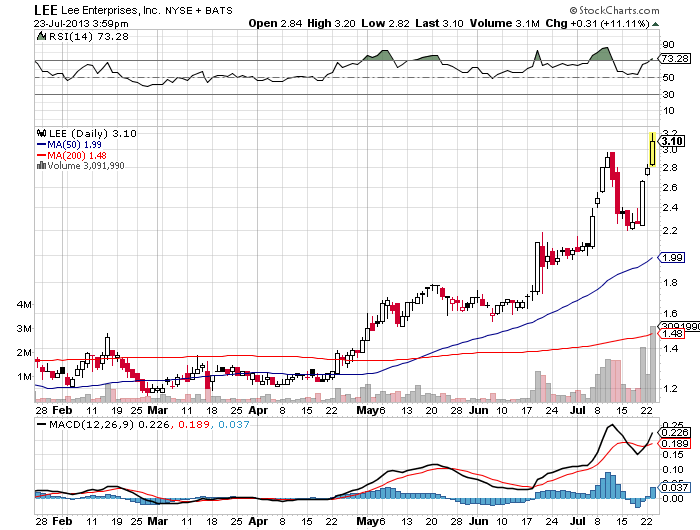This screenshot has height=530, width=700.
Task: Click the red 1.48 MA(200) price tag
Action: coord(672,334)
